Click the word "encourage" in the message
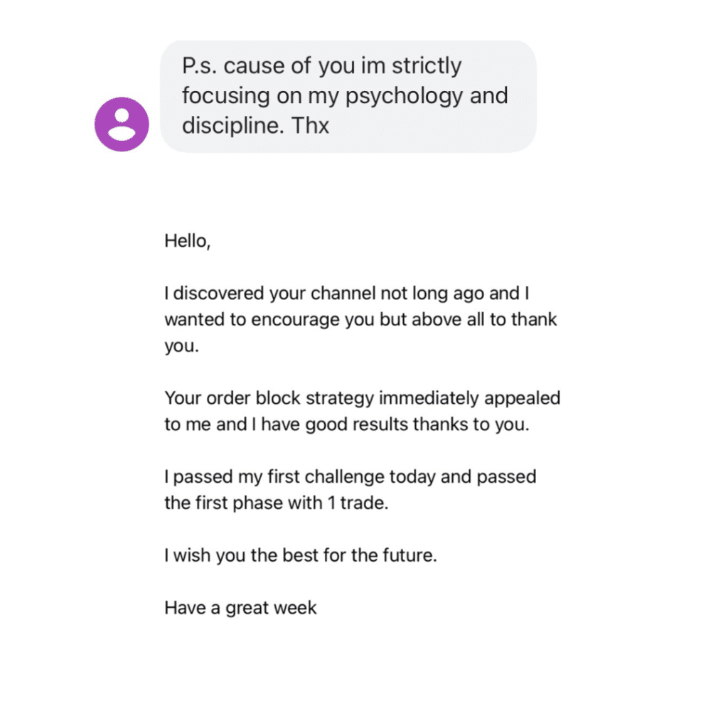 [295, 321]
